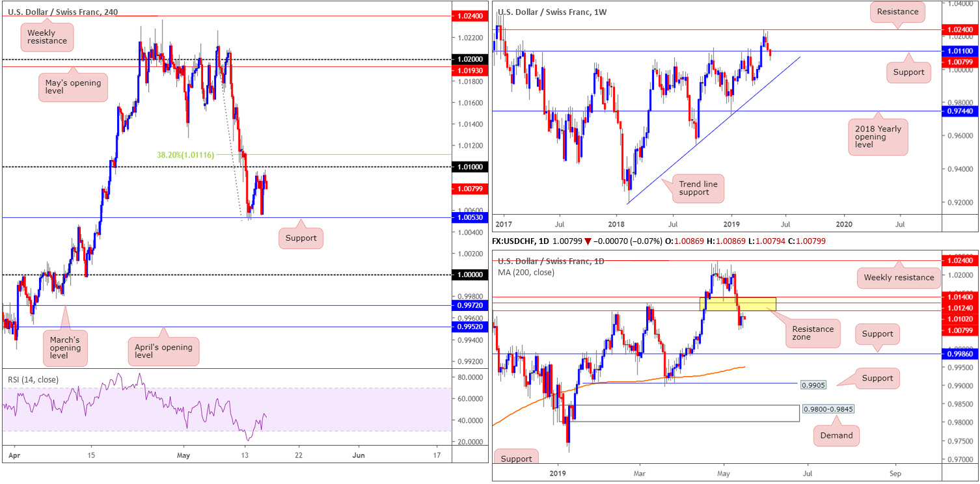Click the 'Jun' date on the 240 chart time axis

pyautogui.click(x=359, y=455)
